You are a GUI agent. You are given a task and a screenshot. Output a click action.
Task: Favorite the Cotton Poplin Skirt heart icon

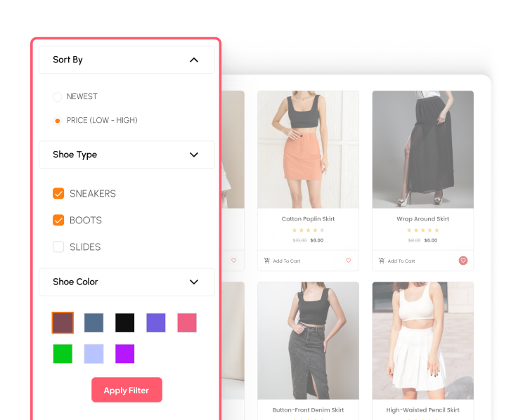pos(348,261)
